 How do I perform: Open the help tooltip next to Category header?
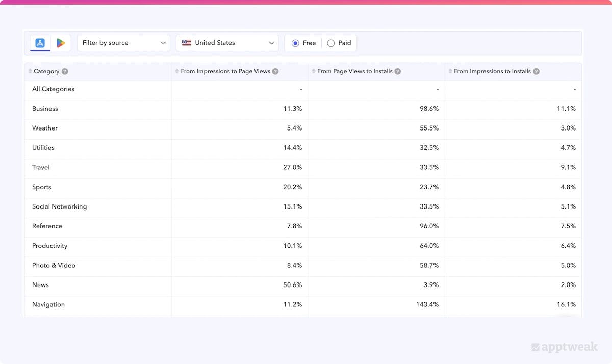coord(64,71)
